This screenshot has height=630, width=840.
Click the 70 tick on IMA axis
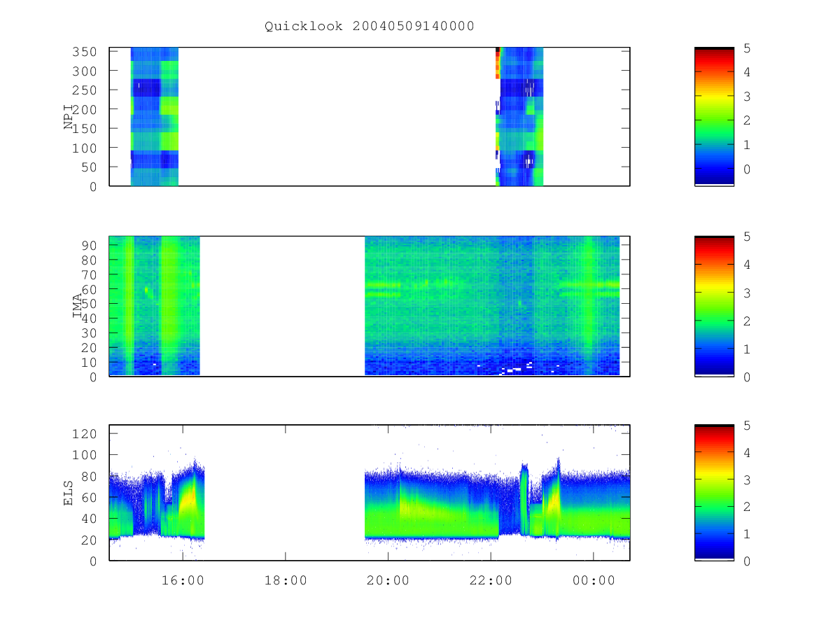(89, 274)
